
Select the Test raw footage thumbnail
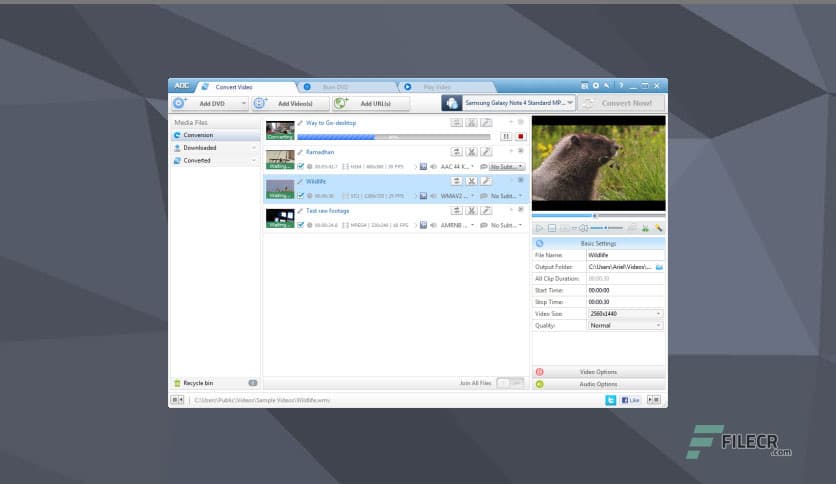280,218
